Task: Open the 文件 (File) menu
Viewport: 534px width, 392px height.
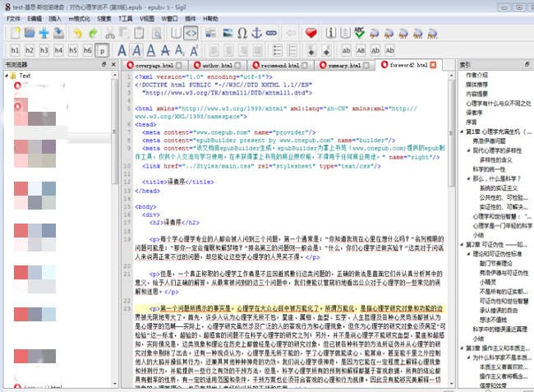Action: click(14, 16)
